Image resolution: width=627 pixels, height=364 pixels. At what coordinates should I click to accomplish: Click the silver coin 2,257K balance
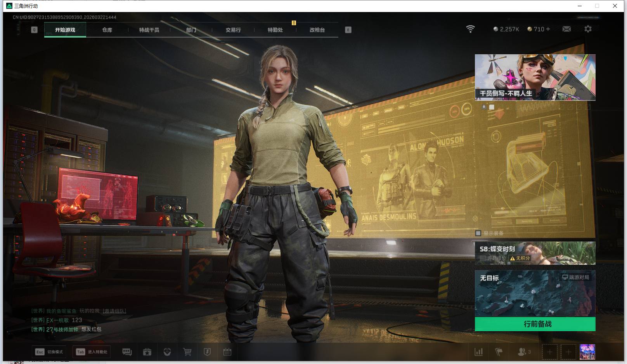coord(506,29)
